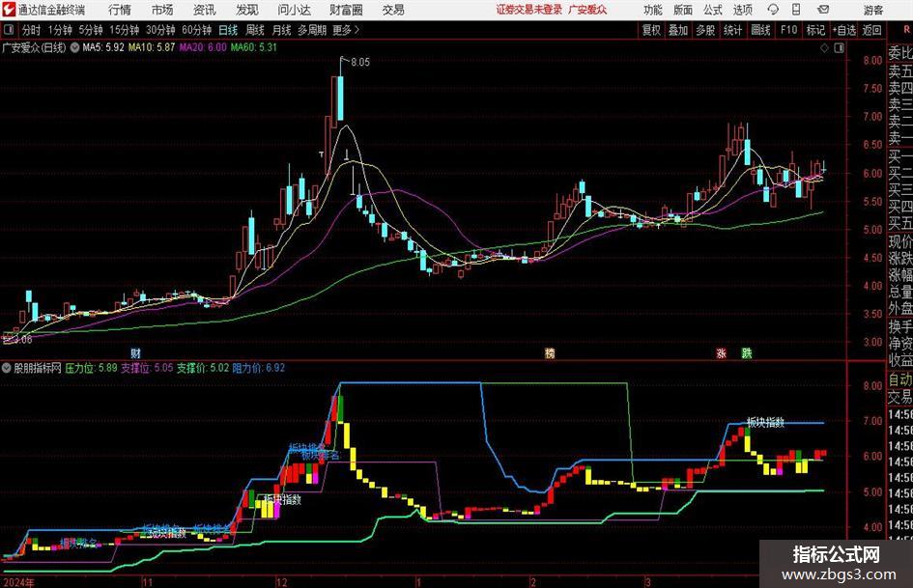The width and height of the screenshot is (913, 588).
Task: Switch to the 分时 period tab
Action: (x=31, y=30)
